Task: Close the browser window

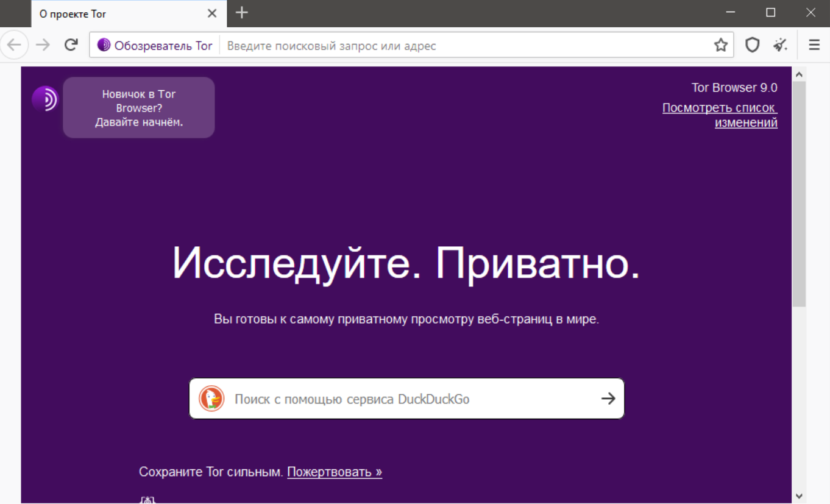Action: (810, 12)
